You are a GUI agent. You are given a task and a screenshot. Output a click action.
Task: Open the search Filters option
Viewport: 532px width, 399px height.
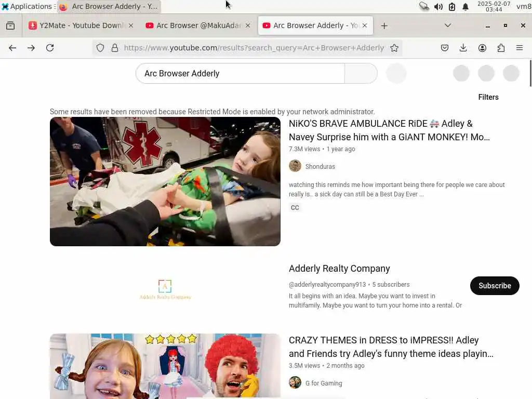(488, 97)
